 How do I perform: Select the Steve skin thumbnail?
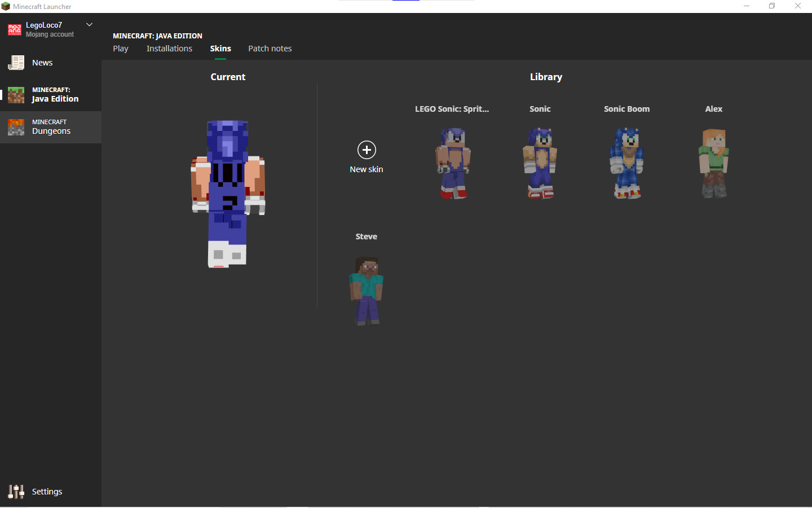pyautogui.click(x=366, y=291)
